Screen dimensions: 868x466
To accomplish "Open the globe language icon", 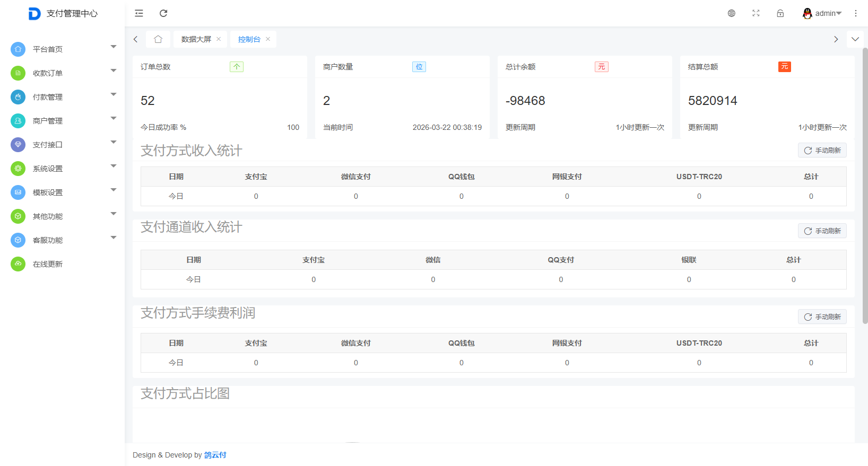I will click(x=732, y=13).
